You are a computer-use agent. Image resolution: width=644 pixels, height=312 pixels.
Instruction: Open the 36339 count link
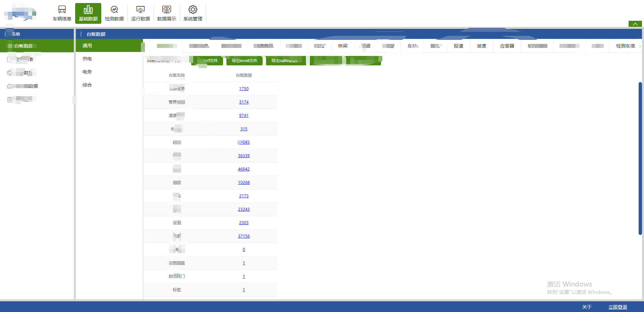[244, 156]
